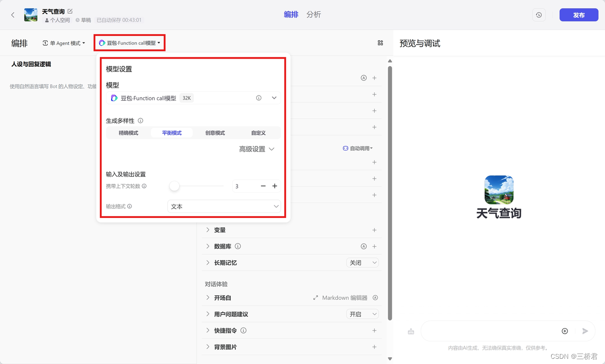
Task: Click the 发布 publish button
Action: [579, 15]
